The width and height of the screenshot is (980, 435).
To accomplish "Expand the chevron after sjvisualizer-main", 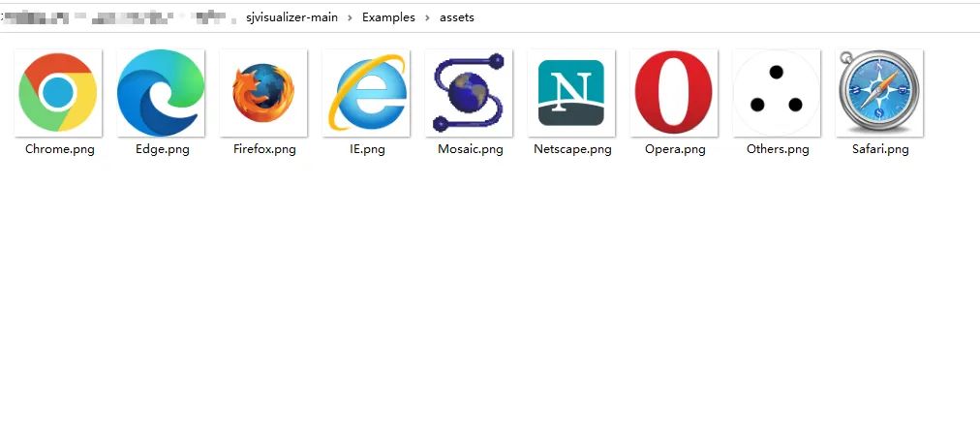I will (x=350, y=17).
